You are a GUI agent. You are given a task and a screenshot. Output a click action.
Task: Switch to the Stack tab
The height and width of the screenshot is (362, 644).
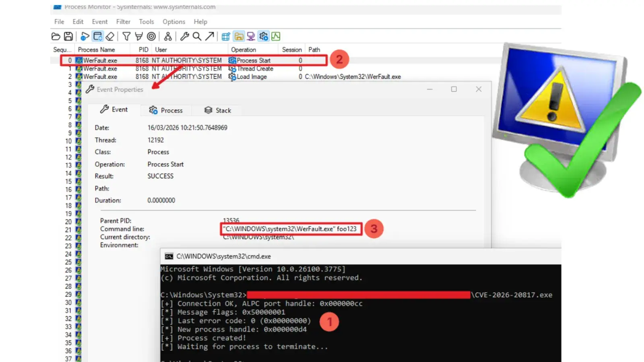tap(218, 110)
